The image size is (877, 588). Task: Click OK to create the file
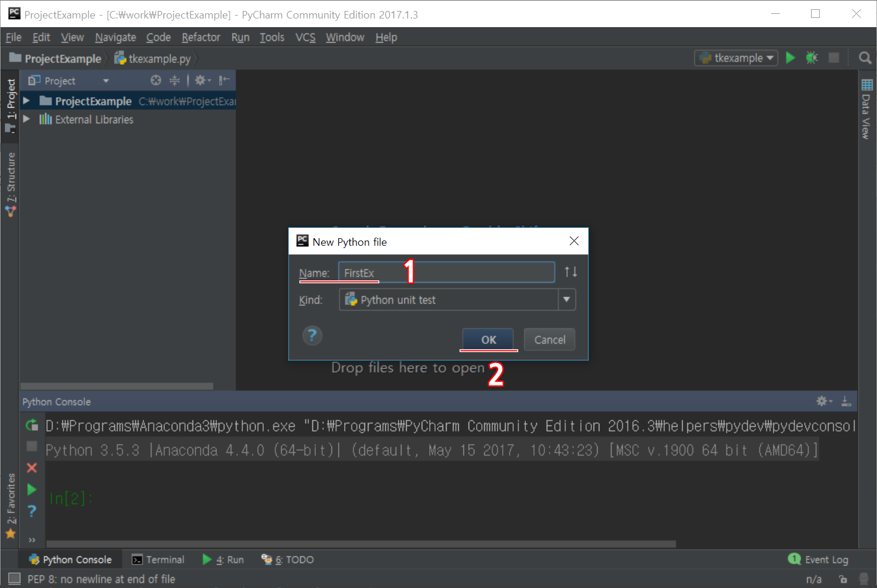pos(488,340)
